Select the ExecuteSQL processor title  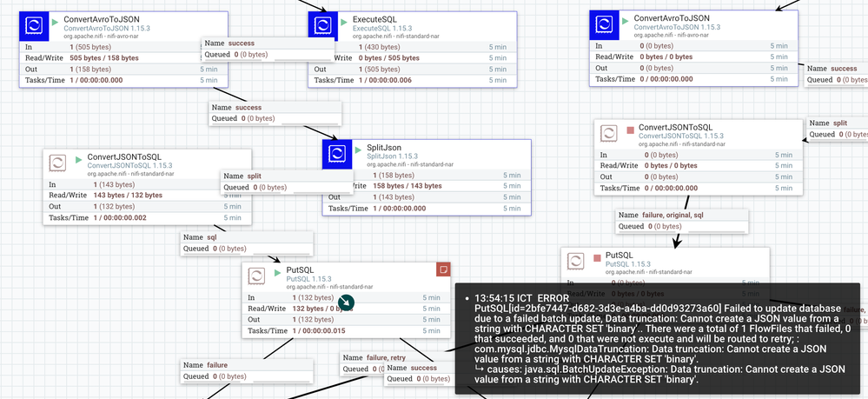(374, 19)
